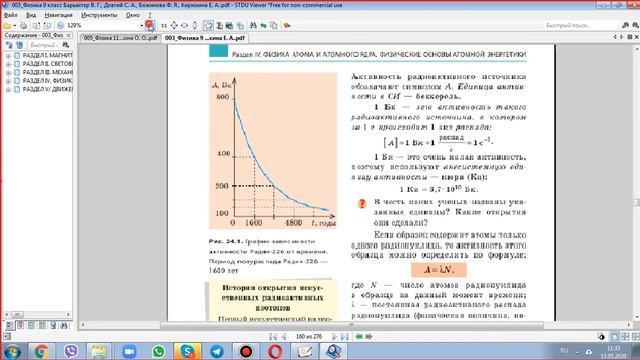This screenshot has width=640, height=360.
Task: Navigate back with green left arrow
Action: [359, 337]
